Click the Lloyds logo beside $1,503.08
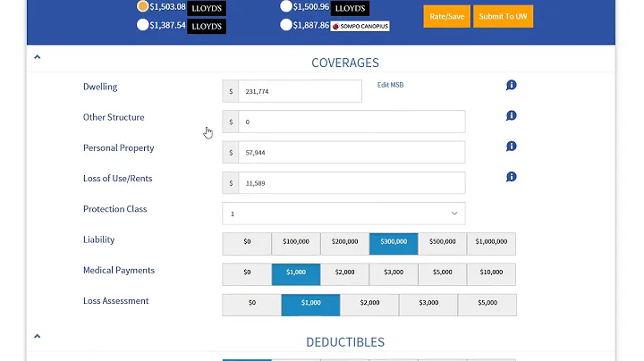Viewport: 644px width, 361px height. [207, 8]
